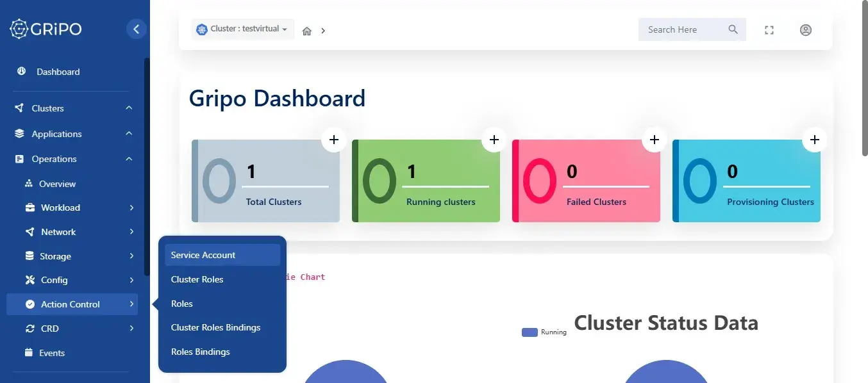Click the Cluster Status Data title

pyautogui.click(x=666, y=323)
